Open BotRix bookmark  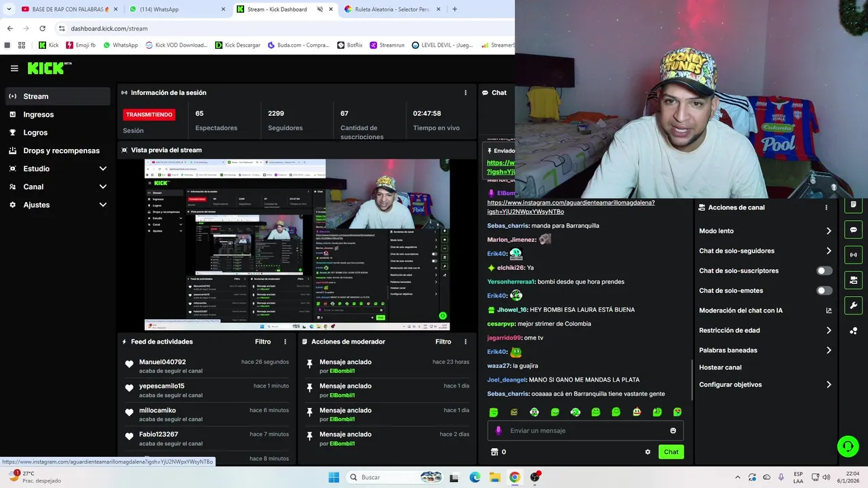[x=350, y=45]
